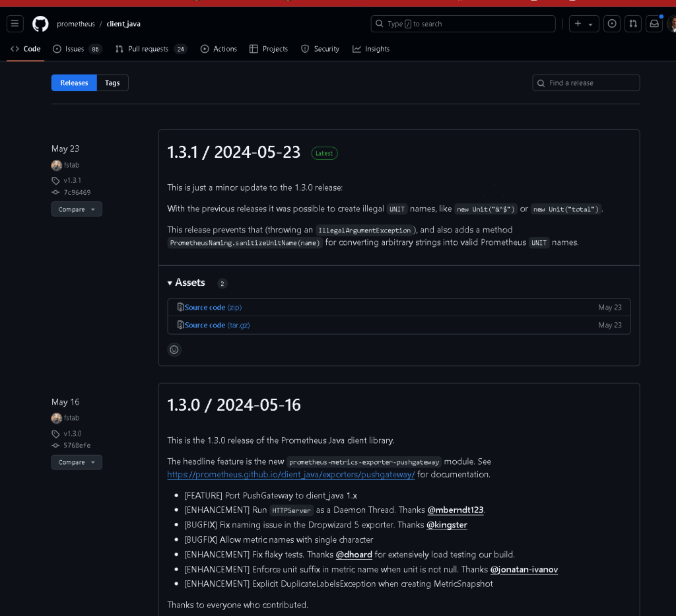Click the Assets count badge 2
The height and width of the screenshot is (616, 676).
(x=222, y=283)
